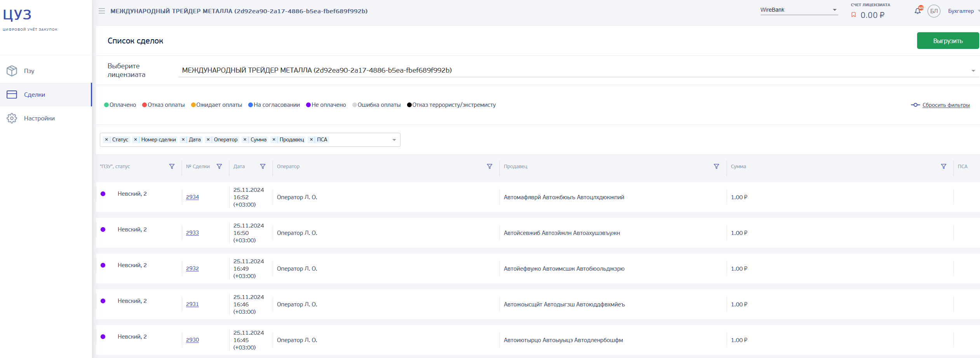This screenshot has width=980, height=358.
Task: Open the Дата column filter
Action: tap(263, 166)
